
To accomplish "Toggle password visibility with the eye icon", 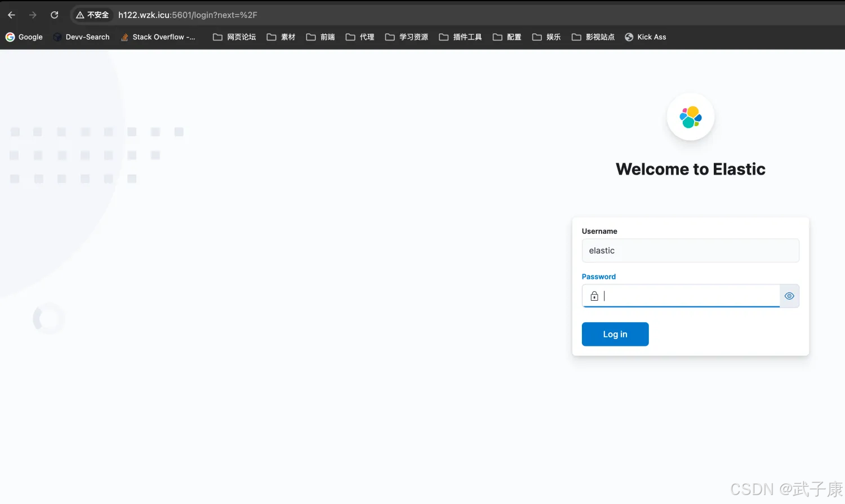I will (789, 296).
